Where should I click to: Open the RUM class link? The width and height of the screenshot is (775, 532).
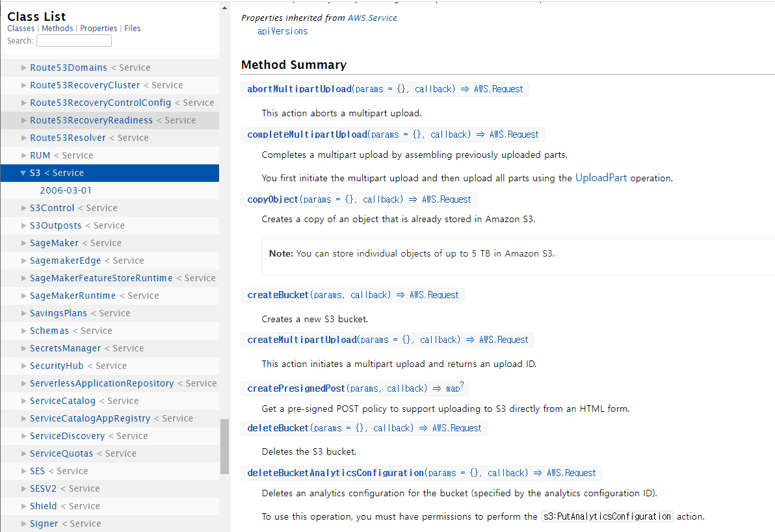40,156
